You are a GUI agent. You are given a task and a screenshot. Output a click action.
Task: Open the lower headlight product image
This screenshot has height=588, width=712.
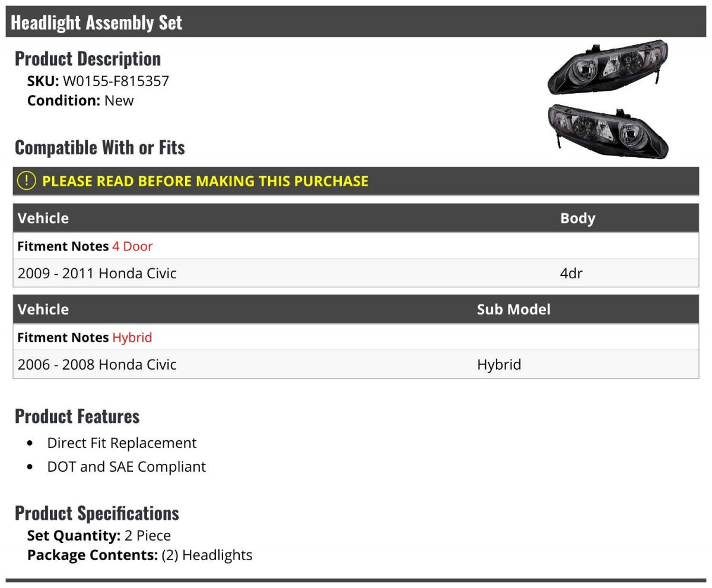(608, 132)
